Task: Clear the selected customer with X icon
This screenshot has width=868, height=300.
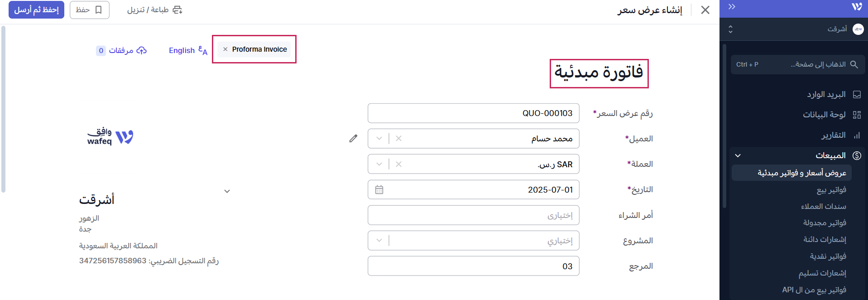Action: [398, 139]
